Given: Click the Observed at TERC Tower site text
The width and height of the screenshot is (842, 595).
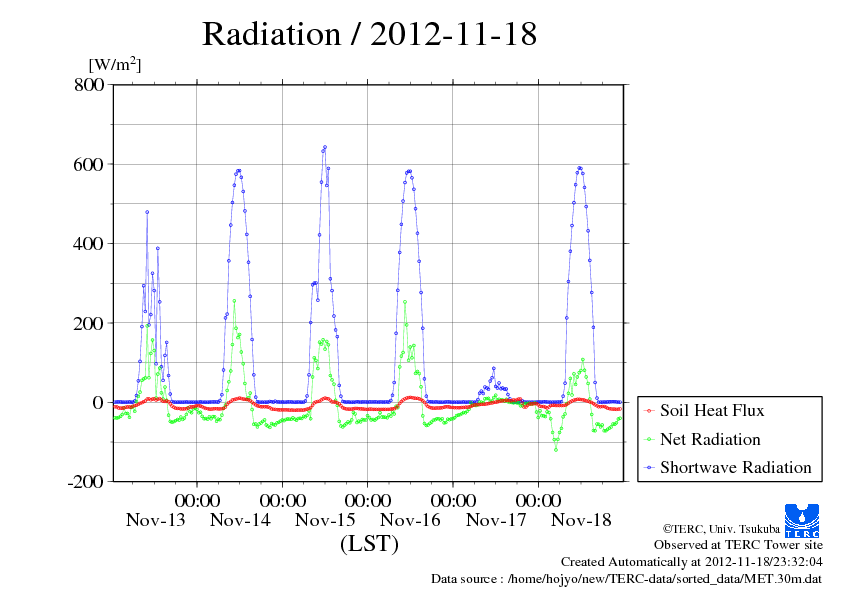Looking at the screenshot, I should [x=738, y=545].
